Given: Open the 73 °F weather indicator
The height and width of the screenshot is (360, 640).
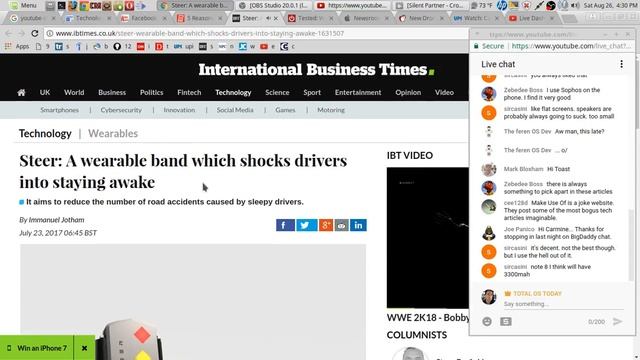Looking at the screenshot, I should coord(482,5).
